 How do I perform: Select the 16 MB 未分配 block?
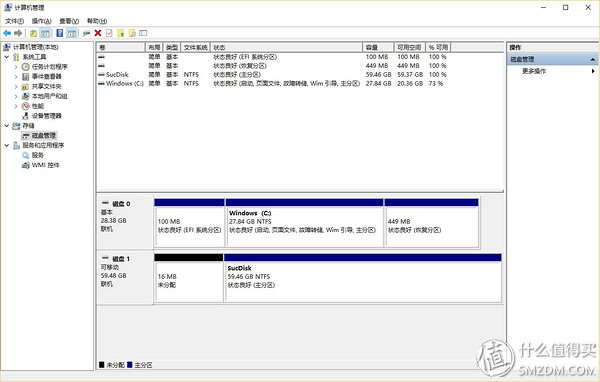[189, 278]
